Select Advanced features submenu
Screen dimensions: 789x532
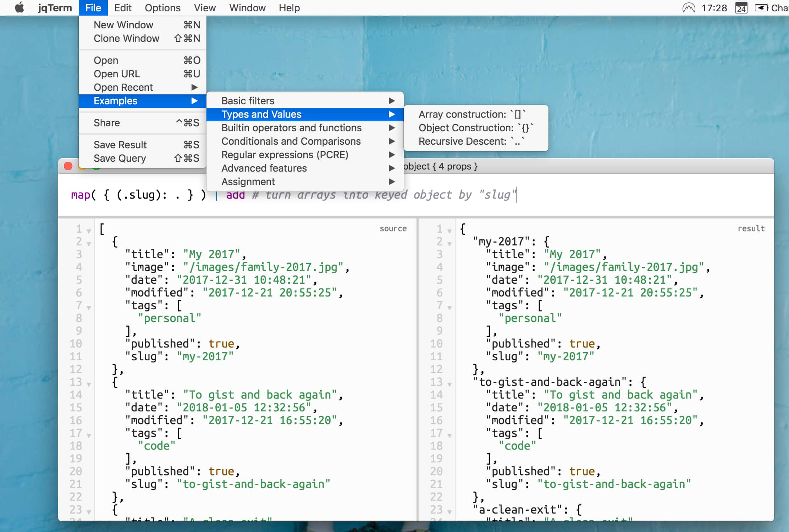coord(264,168)
